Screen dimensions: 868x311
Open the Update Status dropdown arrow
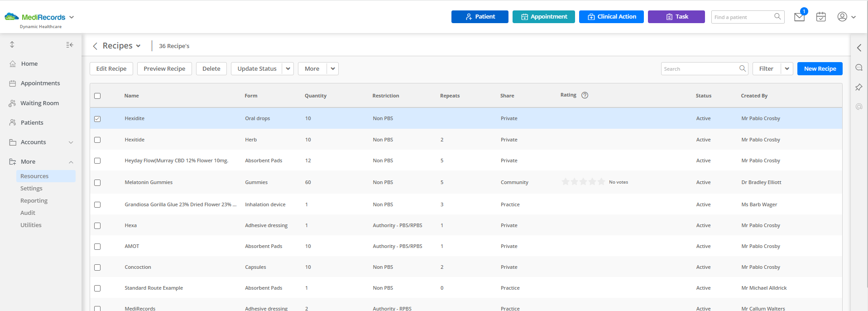[x=288, y=68]
